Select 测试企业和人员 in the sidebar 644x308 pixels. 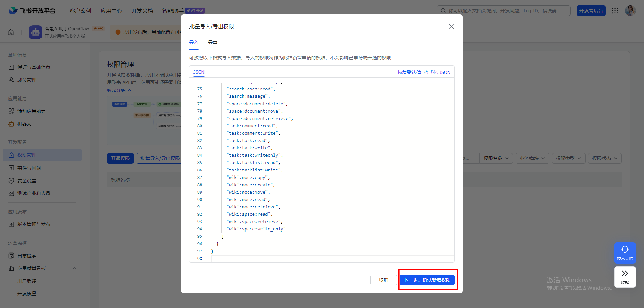coord(34,193)
